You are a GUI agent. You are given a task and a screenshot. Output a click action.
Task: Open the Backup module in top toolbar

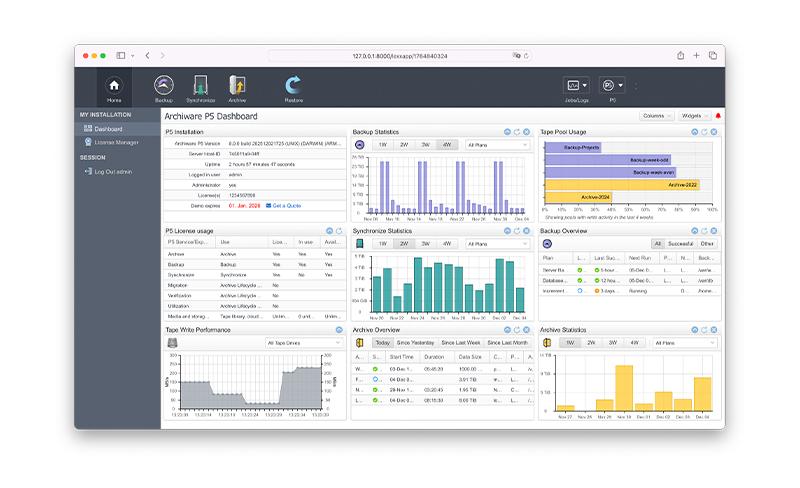(163, 88)
